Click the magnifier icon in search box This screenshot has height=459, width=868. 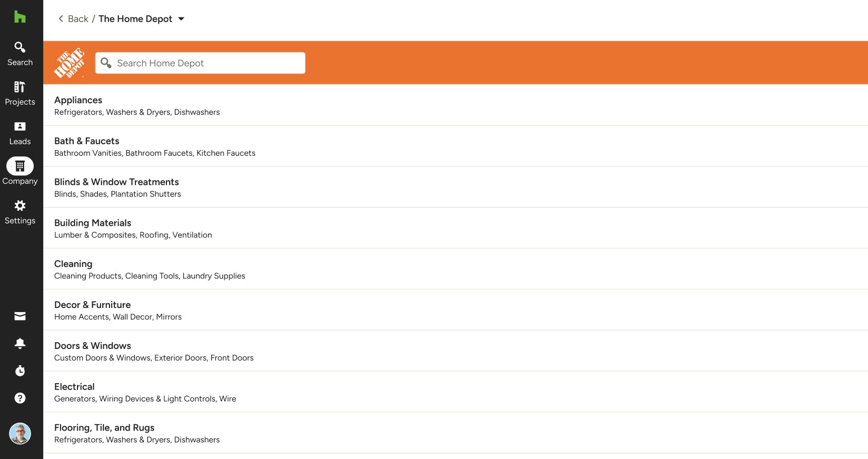click(106, 63)
